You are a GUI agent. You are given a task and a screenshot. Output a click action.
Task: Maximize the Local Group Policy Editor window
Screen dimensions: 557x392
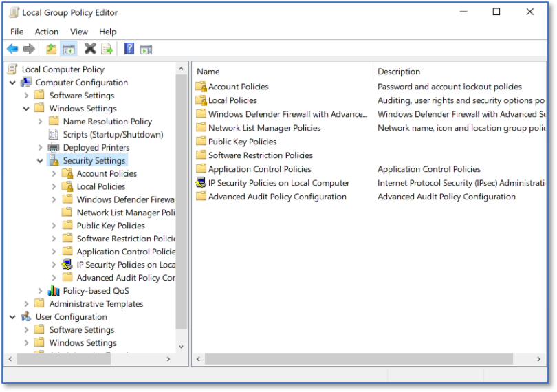point(496,12)
